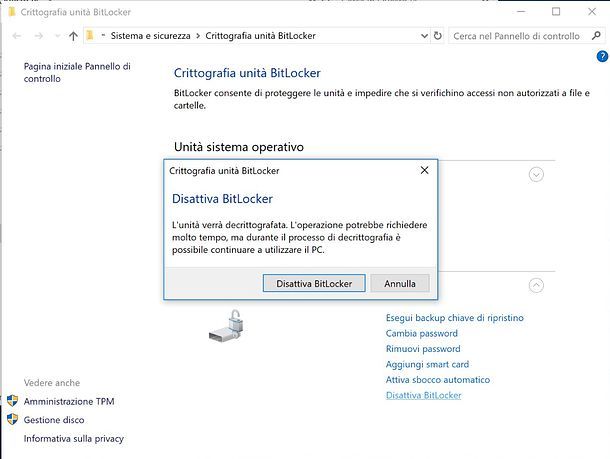Click the Unità sistema operativo heading
The height and width of the screenshot is (459, 610).
click(238, 147)
